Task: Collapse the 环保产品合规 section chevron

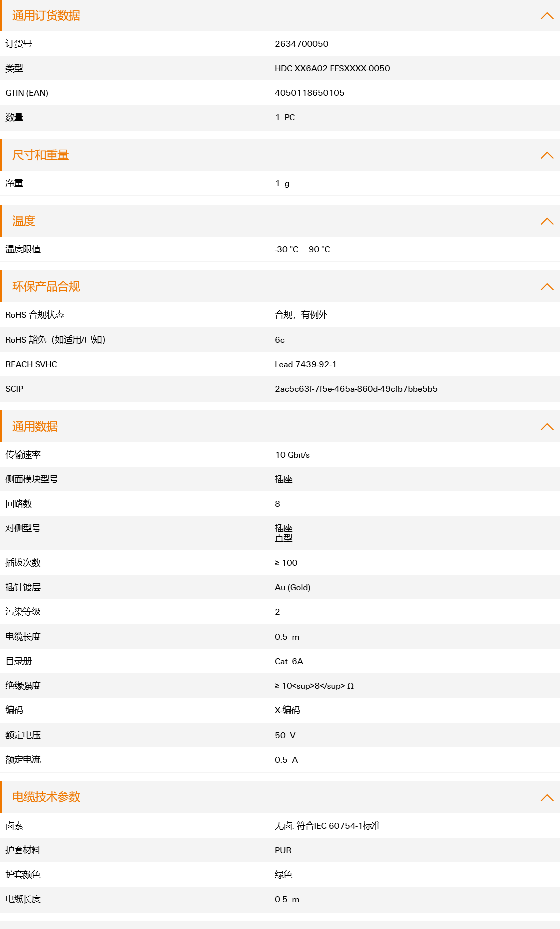Action: (x=547, y=287)
